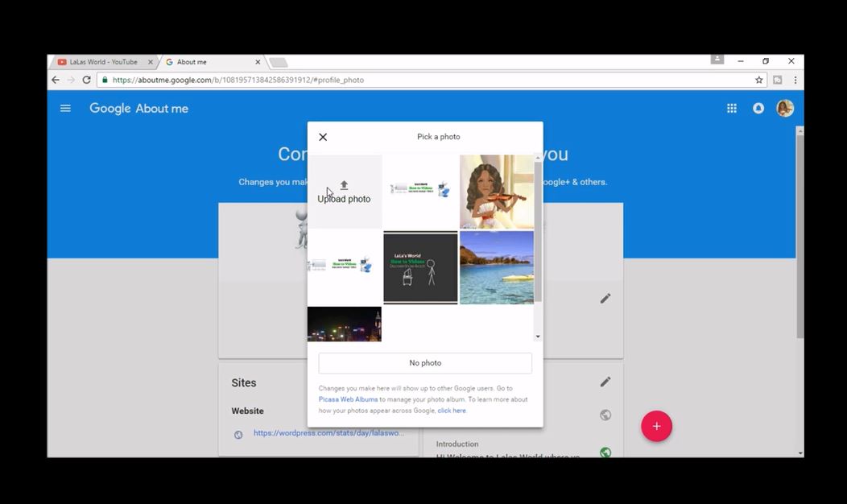
Task: Close the Pick a photo dialog
Action: tap(323, 137)
